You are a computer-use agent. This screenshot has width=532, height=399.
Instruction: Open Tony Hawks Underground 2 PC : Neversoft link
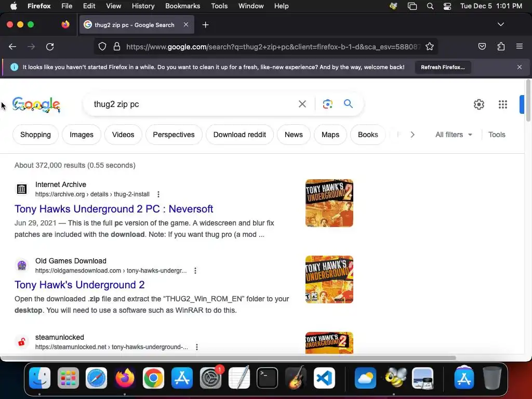pyautogui.click(x=114, y=209)
